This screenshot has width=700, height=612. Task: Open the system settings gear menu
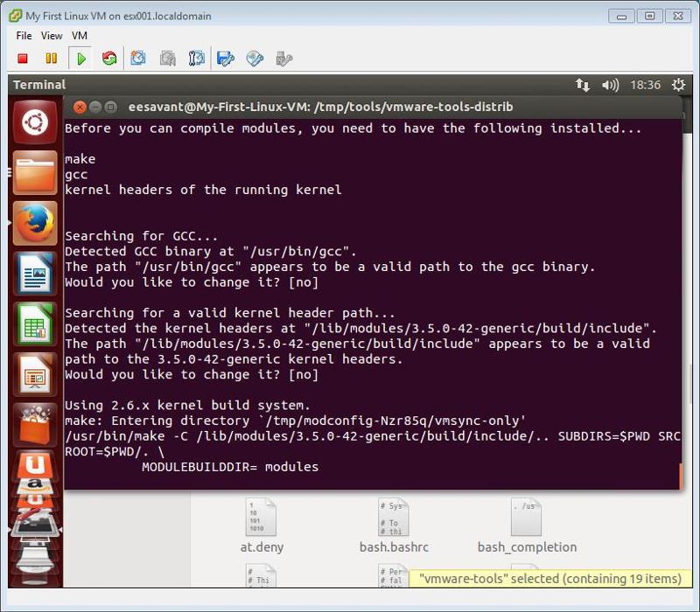[x=679, y=85]
